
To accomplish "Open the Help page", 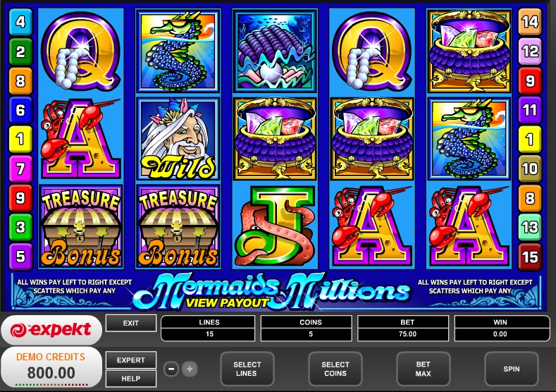I will pos(131,379).
